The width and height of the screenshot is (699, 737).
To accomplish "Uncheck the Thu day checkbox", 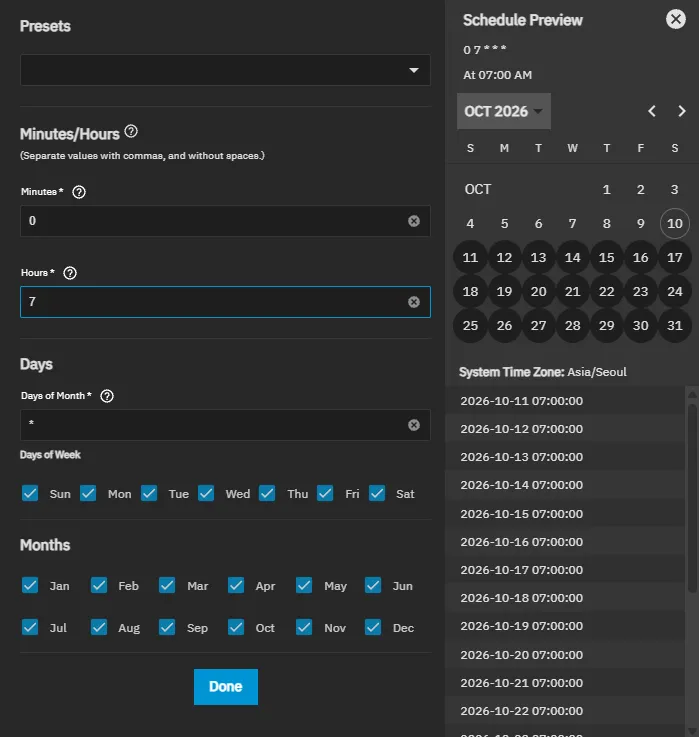I will [267, 494].
